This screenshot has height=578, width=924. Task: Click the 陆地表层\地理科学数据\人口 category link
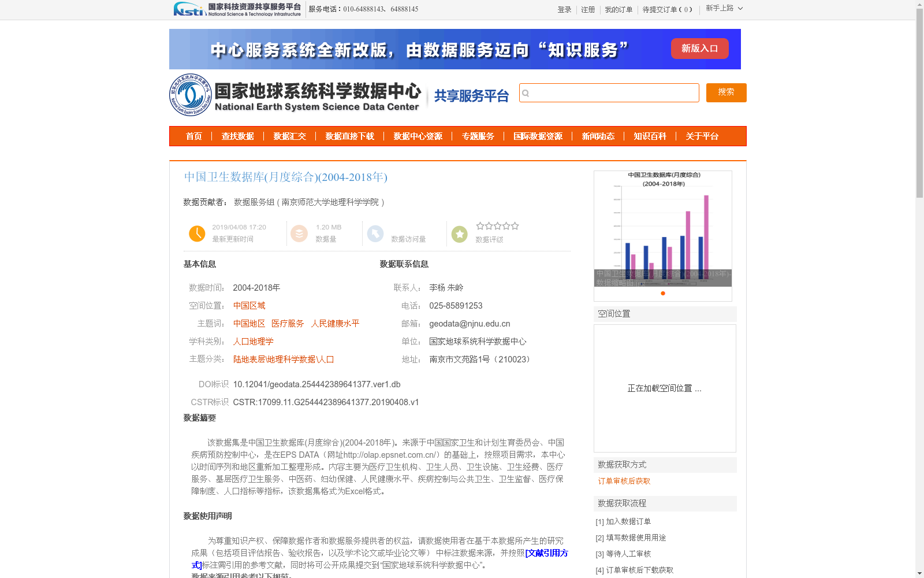[284, 360]
